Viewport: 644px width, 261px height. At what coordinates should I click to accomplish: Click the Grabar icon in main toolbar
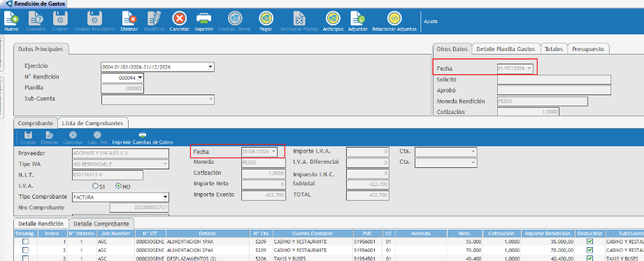tap(60, 19)
